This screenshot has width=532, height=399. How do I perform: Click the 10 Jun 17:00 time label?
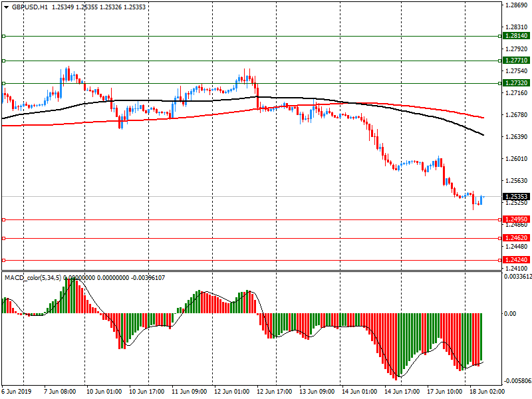click(147, 391)
